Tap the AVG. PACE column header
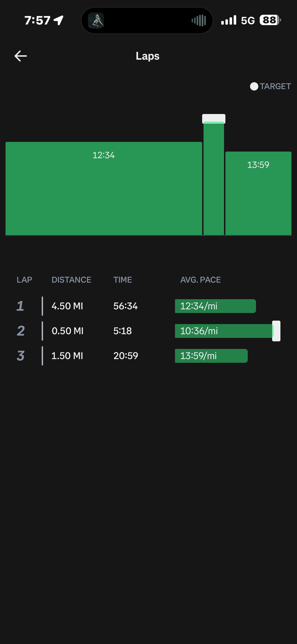 (x=200, y=279)
